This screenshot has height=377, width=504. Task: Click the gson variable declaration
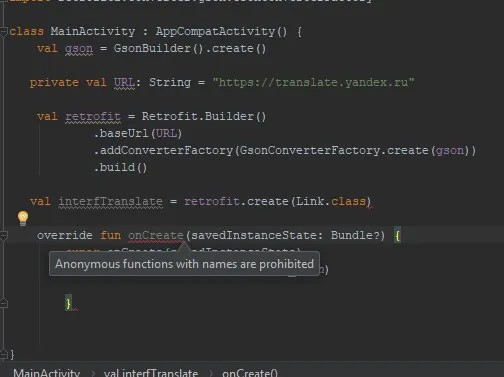coord(79,49)
